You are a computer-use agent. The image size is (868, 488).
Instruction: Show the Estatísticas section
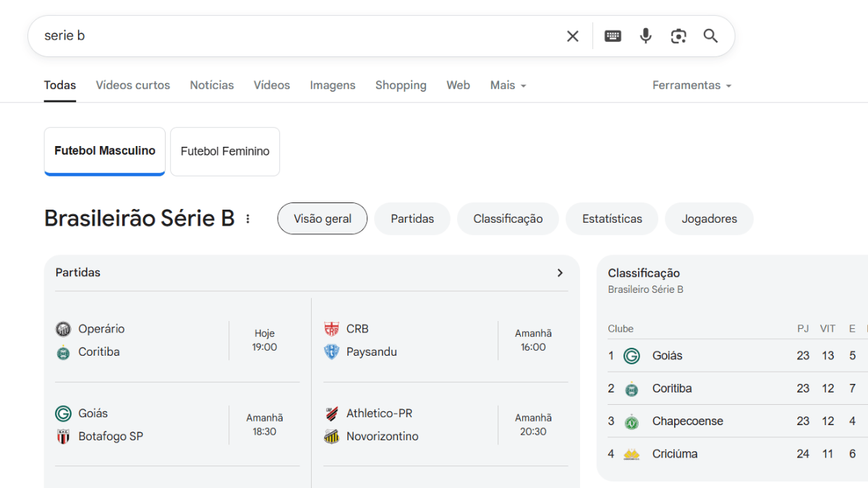click(x=612, y=219)
